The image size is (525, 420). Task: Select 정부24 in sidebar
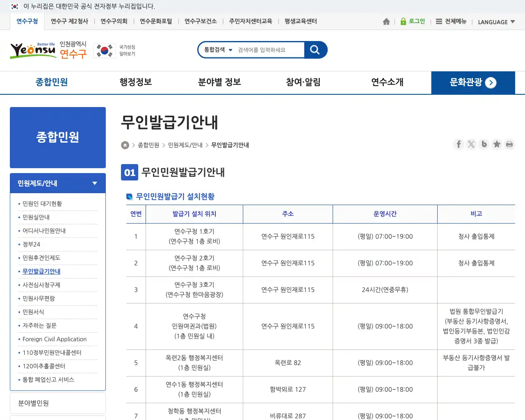click(x=32, y=244)
